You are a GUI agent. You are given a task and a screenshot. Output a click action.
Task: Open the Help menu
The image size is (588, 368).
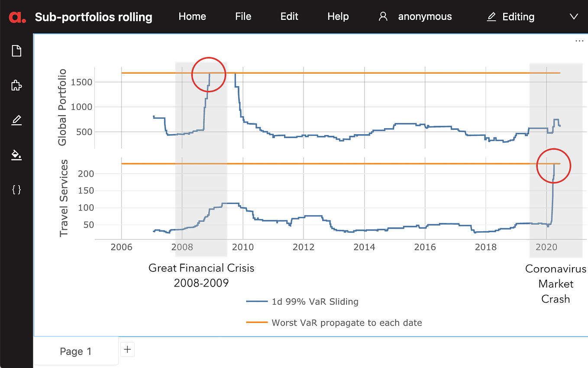(x=338, y=16)
